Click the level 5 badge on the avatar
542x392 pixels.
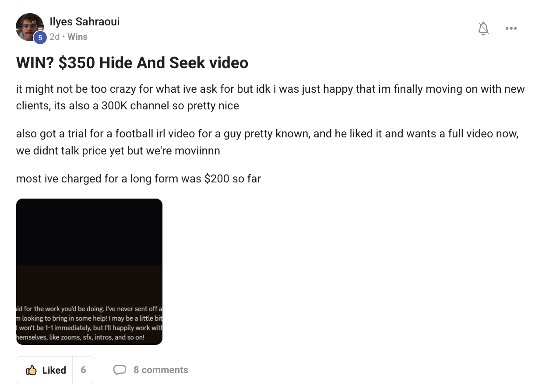point(40,38)
